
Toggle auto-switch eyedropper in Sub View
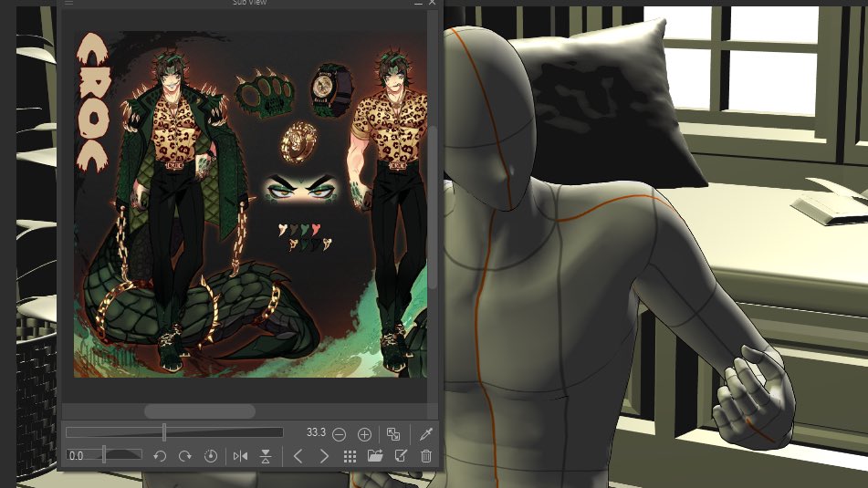click(425, 434)
